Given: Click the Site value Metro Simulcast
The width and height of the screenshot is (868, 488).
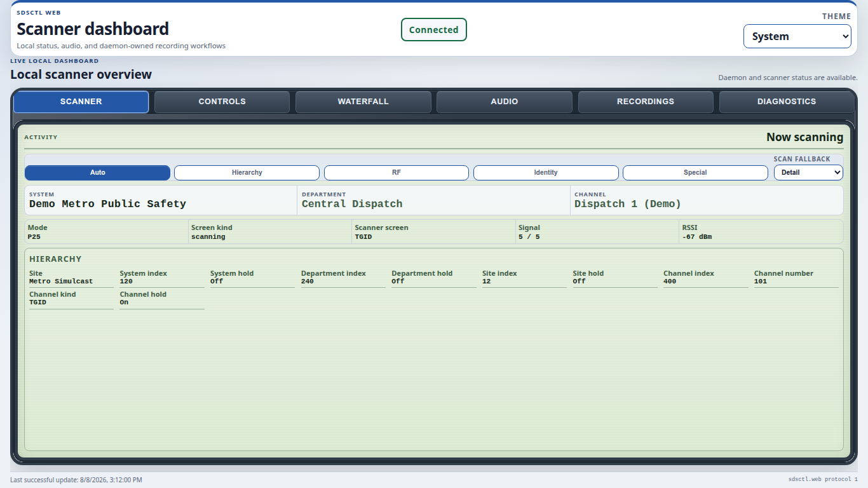Looking at the screenshot, I should [61, 281].
